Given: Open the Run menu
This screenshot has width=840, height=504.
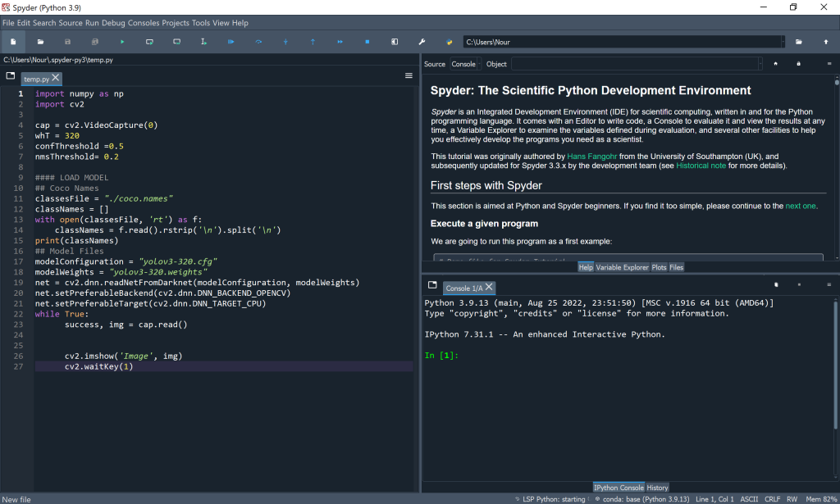Looking at the screenshot, I should tap(92, 23).
